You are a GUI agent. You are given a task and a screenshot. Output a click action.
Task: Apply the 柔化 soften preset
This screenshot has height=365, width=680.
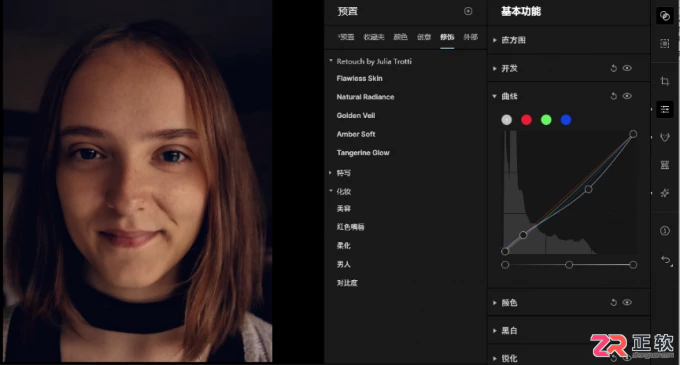(343, 245)
